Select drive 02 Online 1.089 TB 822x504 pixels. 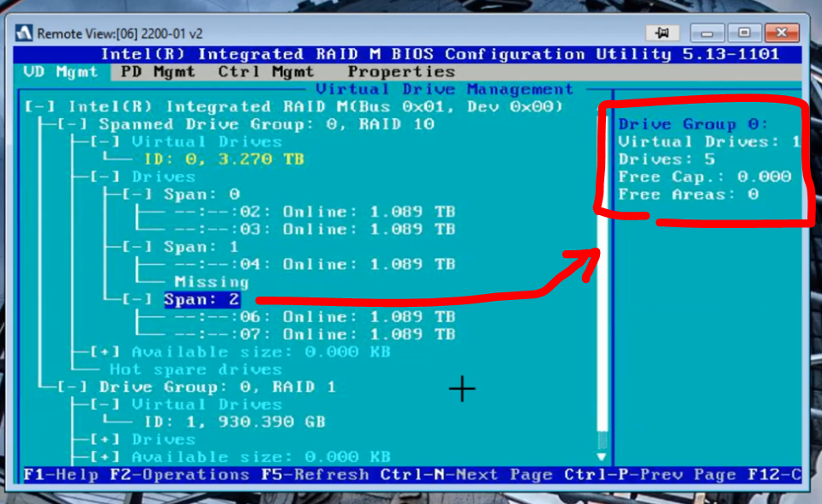(x=315, y=212)
